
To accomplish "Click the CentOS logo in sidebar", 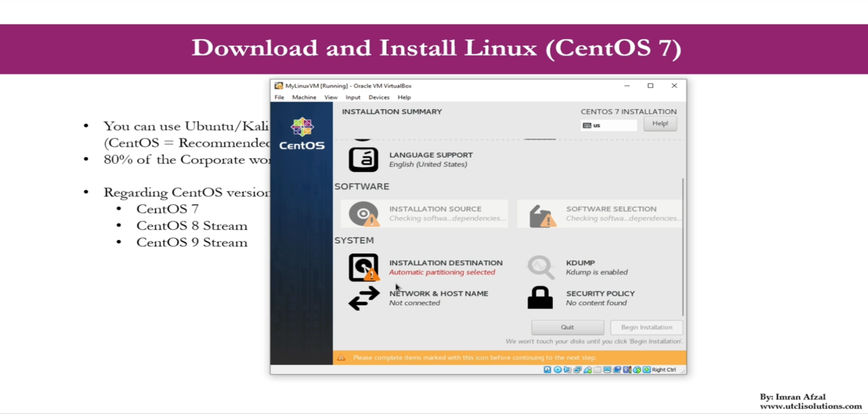I will (302, 133).
